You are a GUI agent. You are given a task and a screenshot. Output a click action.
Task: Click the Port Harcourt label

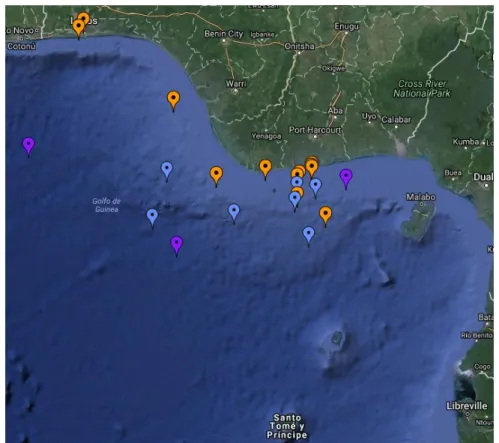(315, 130)
